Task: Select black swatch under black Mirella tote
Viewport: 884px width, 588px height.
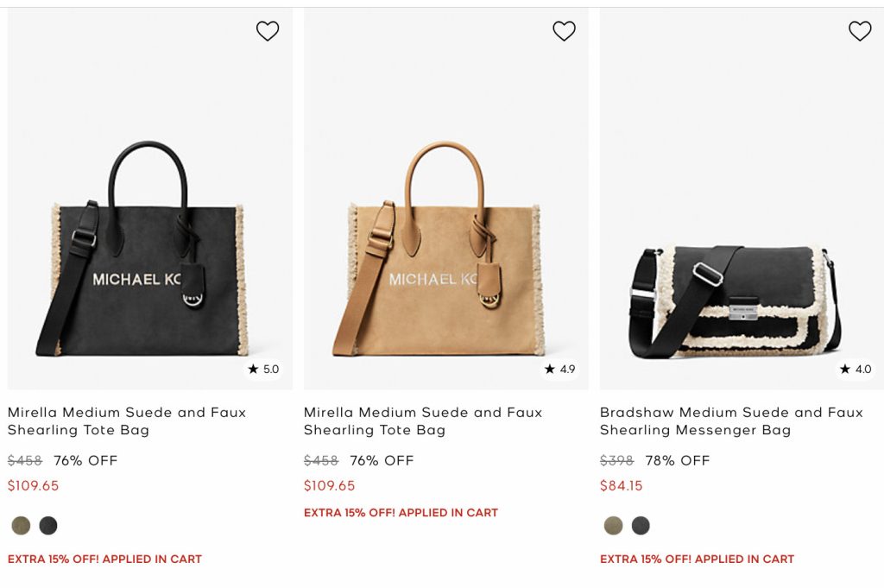Action: tap(48, 525)
